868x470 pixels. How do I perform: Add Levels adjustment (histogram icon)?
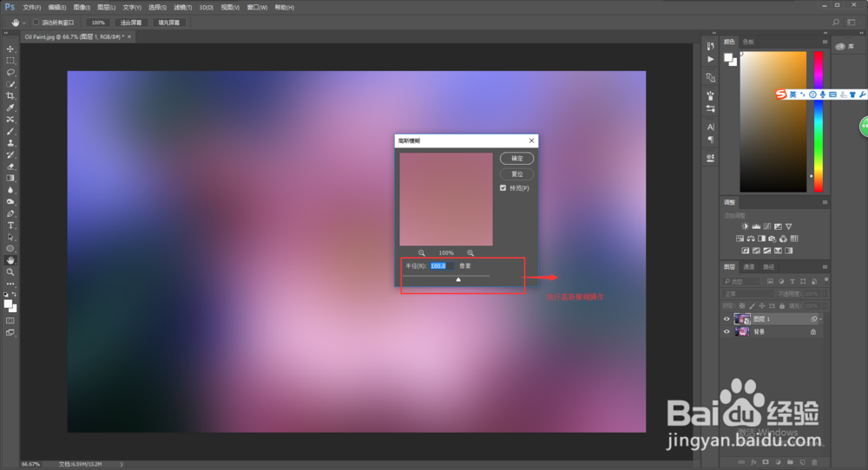pyautogui.click(x=756, y=226)
